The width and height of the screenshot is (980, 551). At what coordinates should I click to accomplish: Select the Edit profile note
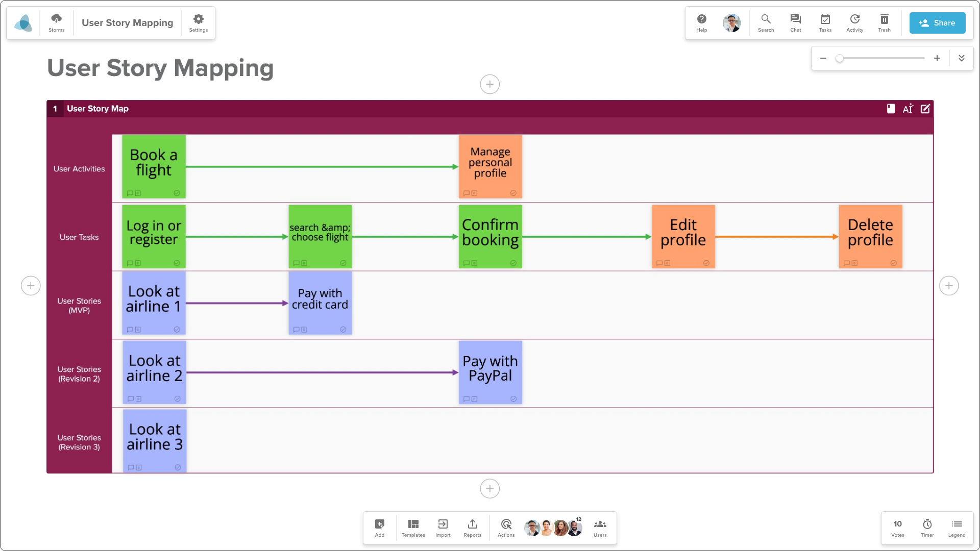[683, 236]
